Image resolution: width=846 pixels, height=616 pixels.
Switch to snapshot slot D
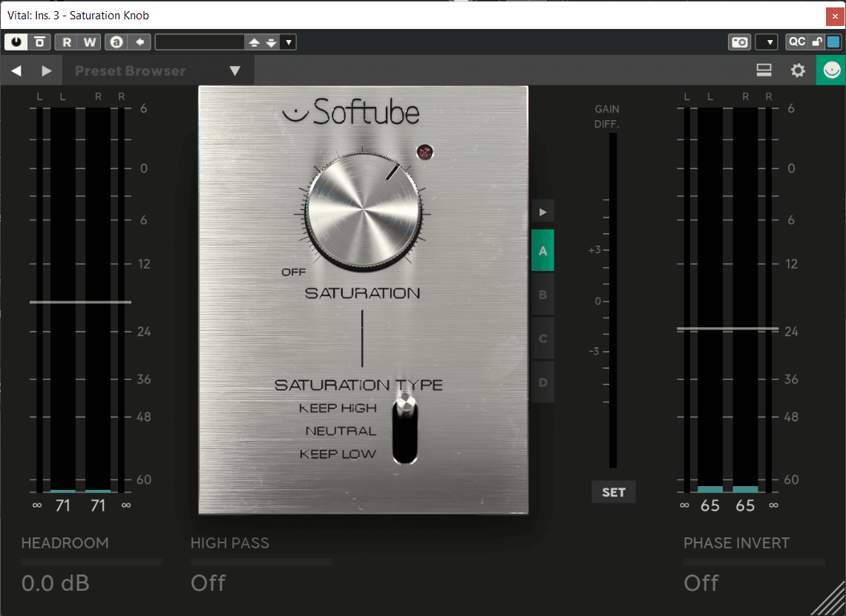click(542, 382)
